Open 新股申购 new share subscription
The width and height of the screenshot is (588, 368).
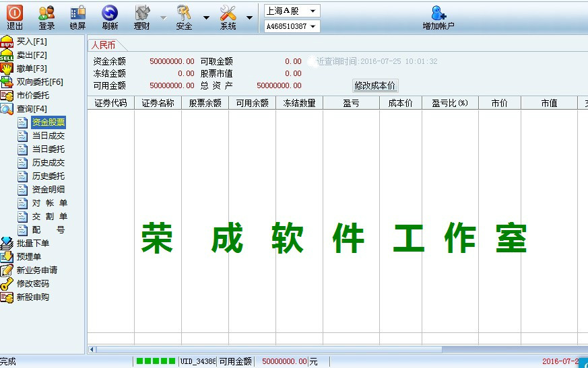[x=33, y=297]
